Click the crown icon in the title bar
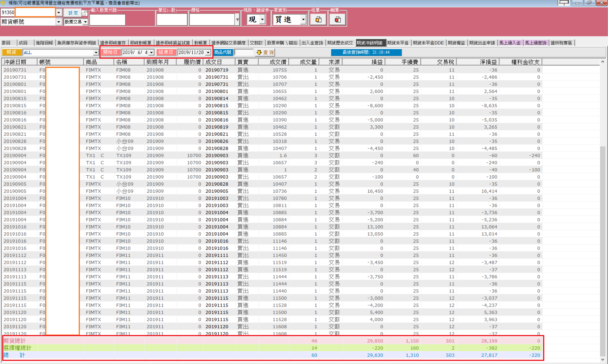The width and height of the screenshot is (608, 364). pos(3,3)
